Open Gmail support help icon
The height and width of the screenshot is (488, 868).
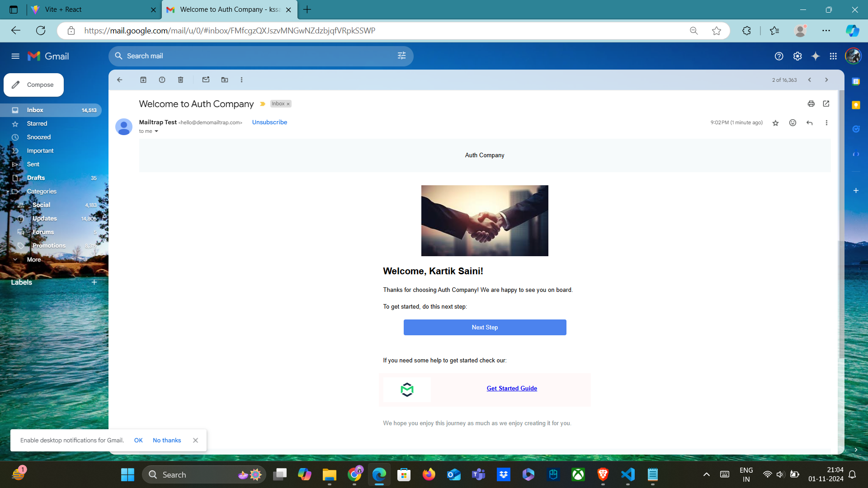(779, 56)
